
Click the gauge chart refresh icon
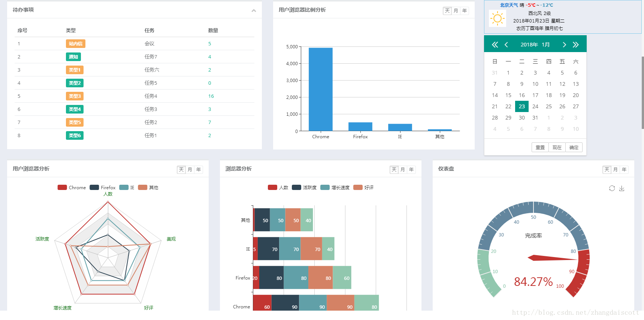click(612, 188)
